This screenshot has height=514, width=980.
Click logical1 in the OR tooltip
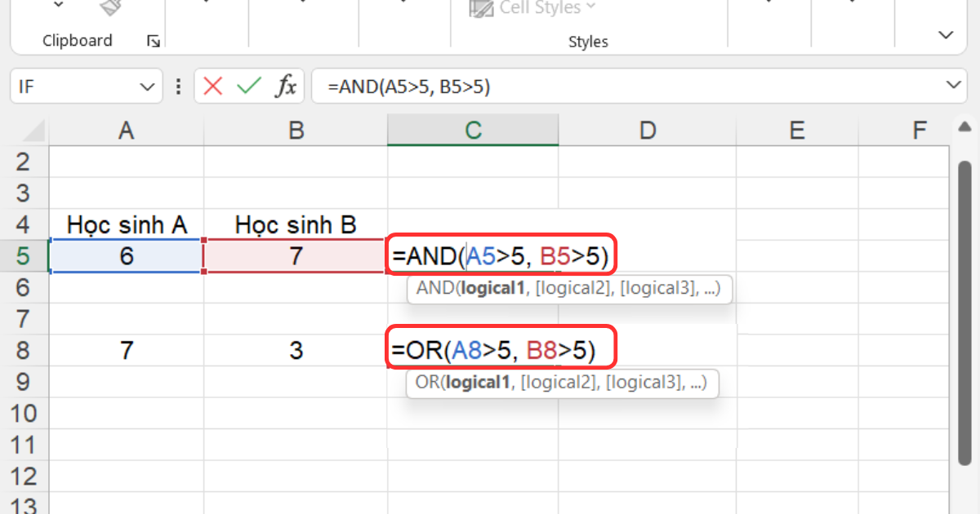point(478,383)
